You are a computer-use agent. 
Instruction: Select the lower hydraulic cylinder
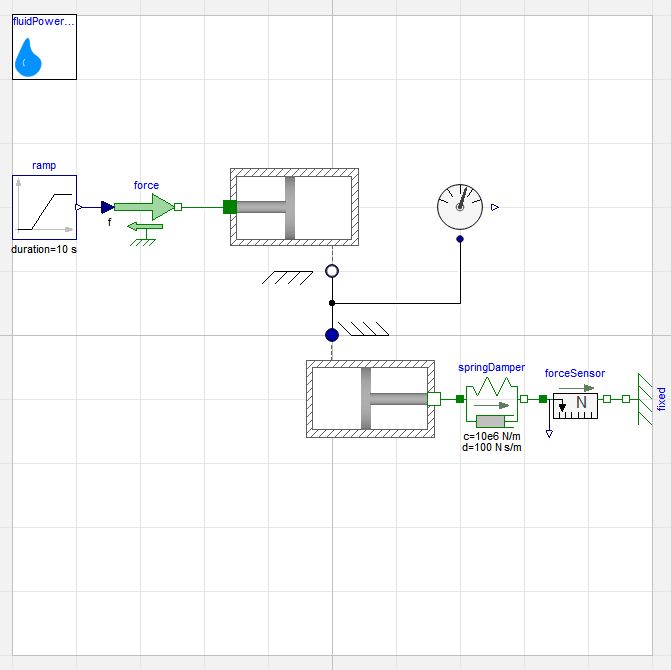371,399
